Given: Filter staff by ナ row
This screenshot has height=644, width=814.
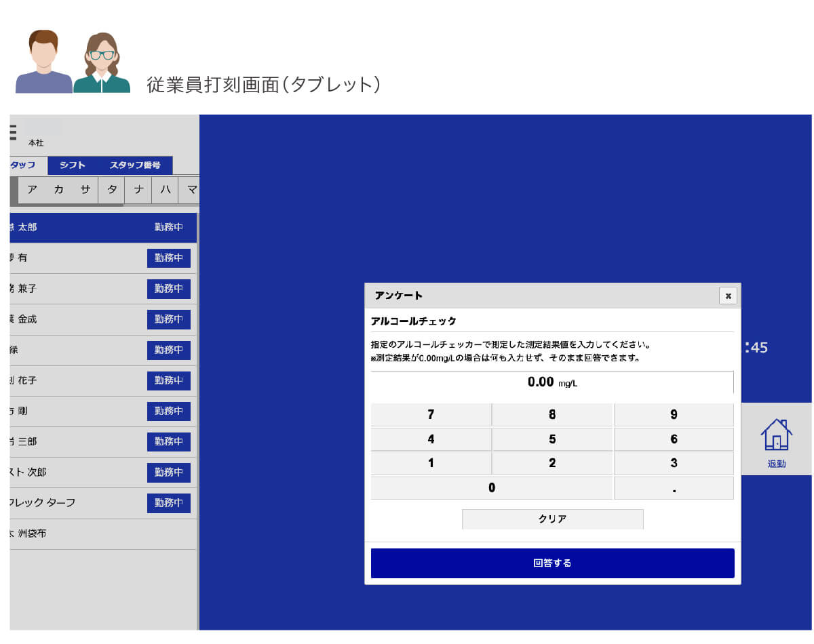Looking at the screenshot, I should (x=138, y=190).
